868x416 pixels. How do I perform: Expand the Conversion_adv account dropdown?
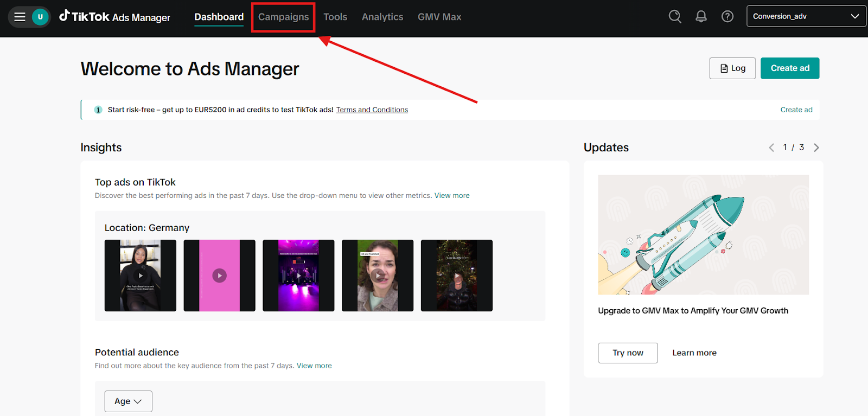tap(806, 16)
